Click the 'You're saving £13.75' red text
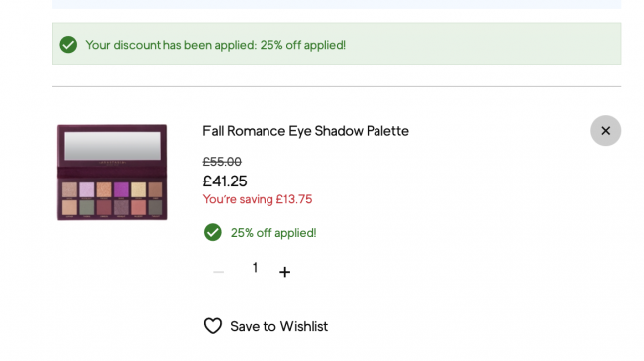Screen dimensions: 644x361 pyautogui.click(x=258, y=199)
